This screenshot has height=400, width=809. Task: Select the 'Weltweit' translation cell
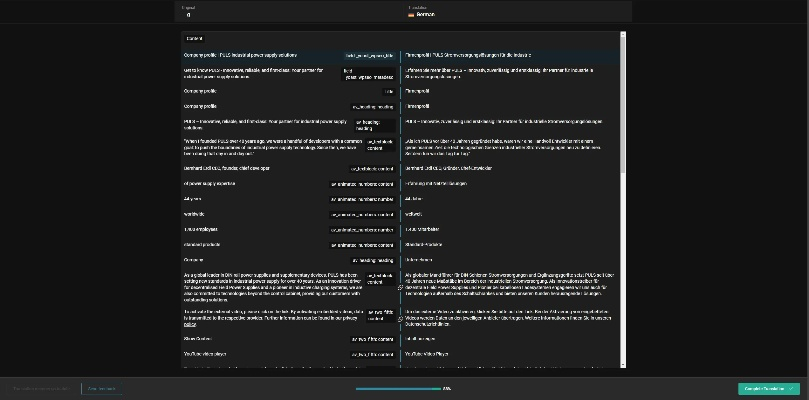[x=510, y=214]
